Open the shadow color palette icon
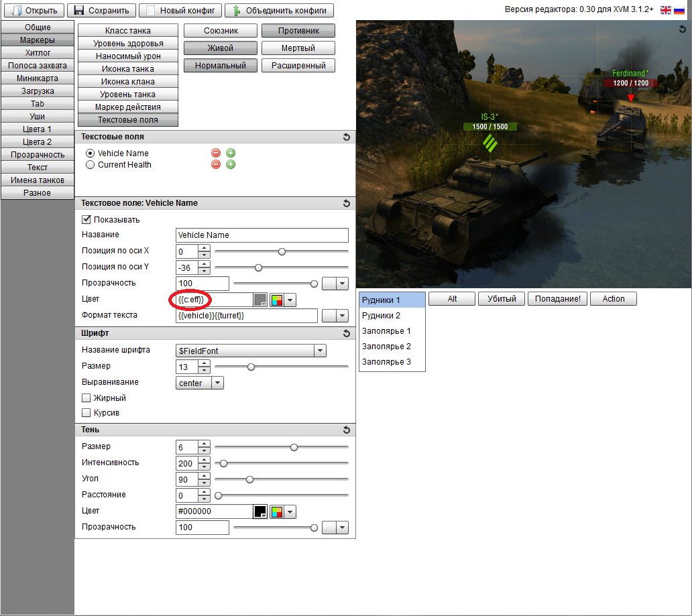 tap(277, 512)
